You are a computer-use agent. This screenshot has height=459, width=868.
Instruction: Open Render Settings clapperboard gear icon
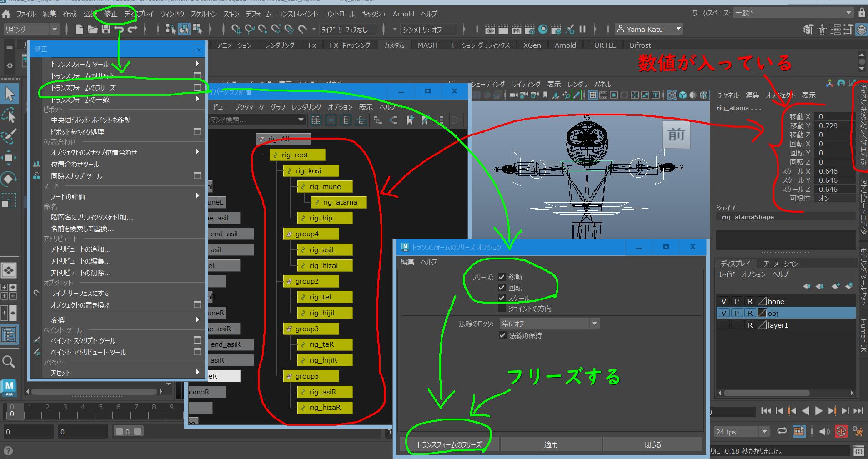[x=530, y=30]
